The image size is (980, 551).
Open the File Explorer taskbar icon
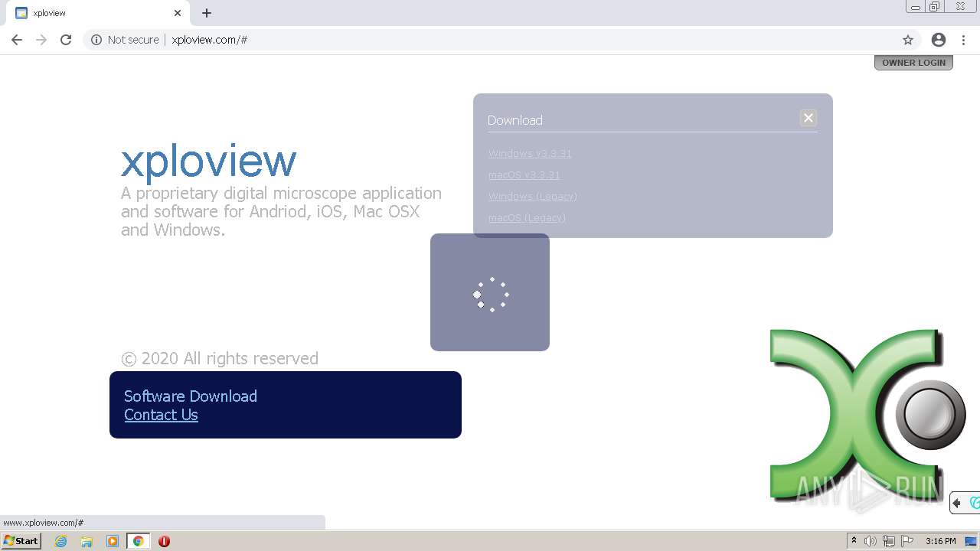(x=87, y=541)
